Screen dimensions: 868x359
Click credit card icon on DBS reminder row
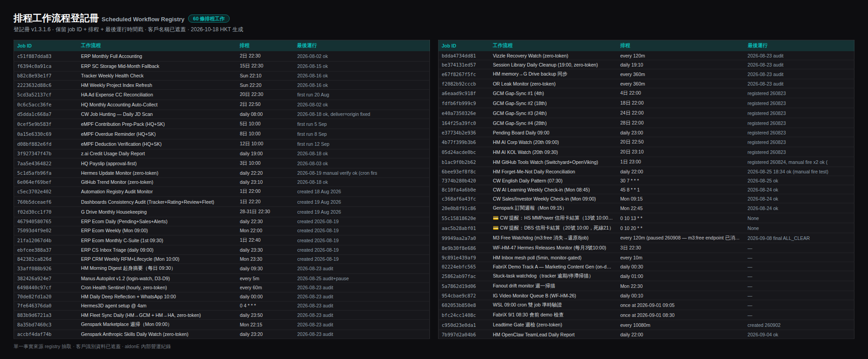[x=495, y=228]
